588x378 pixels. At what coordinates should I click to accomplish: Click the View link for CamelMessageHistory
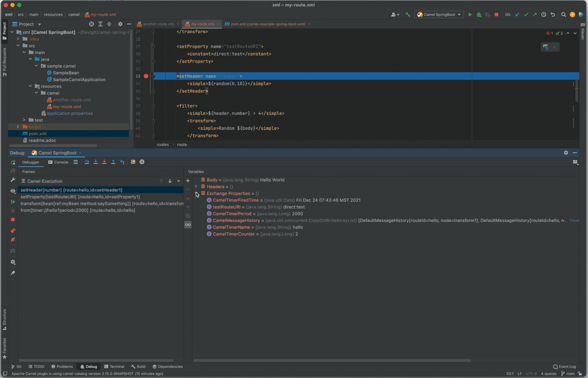(574, 220)
